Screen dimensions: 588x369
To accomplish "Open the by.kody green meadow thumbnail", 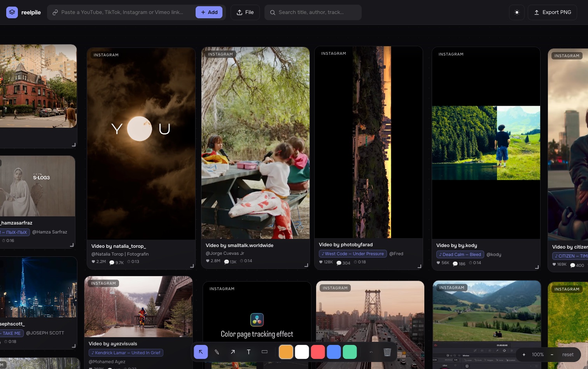I will coord(486,143).
